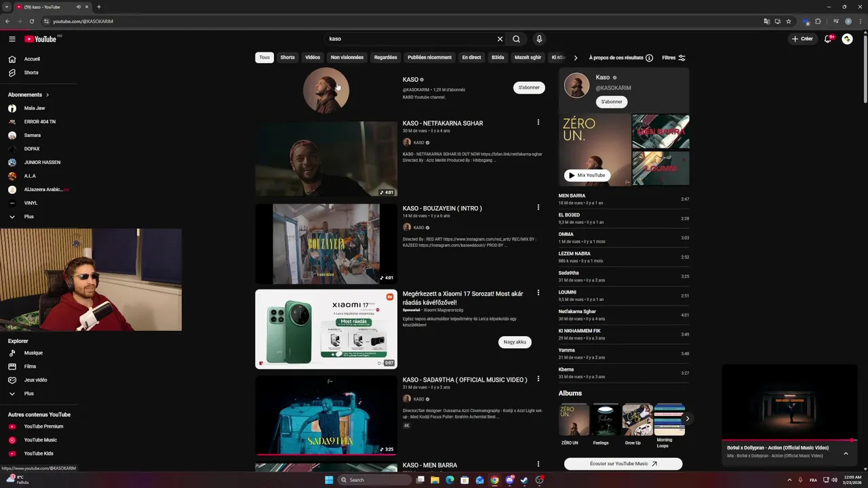The width and height of the screenshot is (868, 488).
Task: Open Mala Jaw subscription channel
Action: [39, 108]
